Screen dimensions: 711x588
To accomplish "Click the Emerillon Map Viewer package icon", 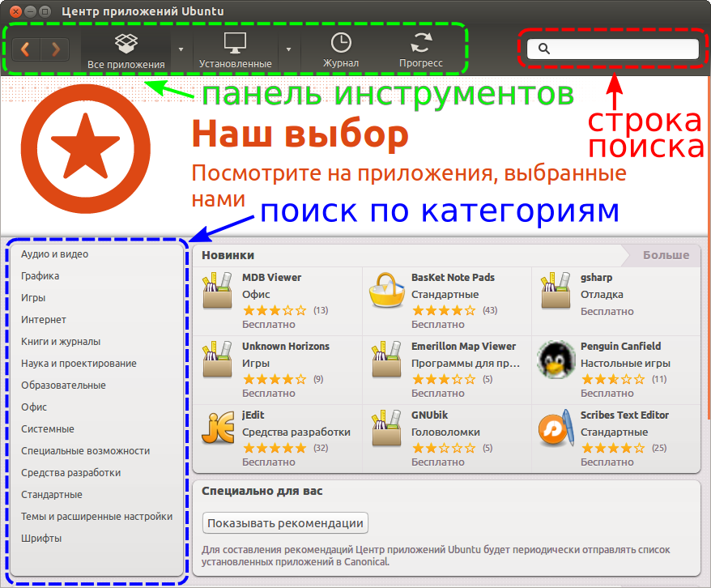I will click(387, 359).
